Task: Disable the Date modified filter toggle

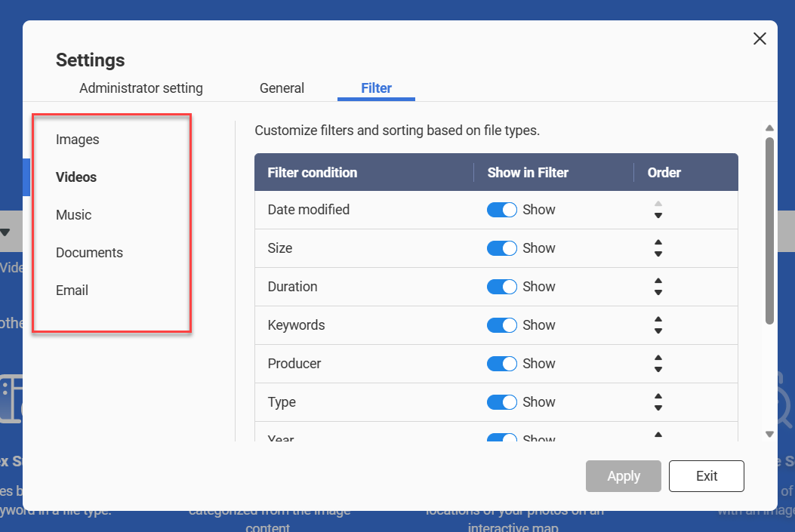Action: [x=501, y=209]
